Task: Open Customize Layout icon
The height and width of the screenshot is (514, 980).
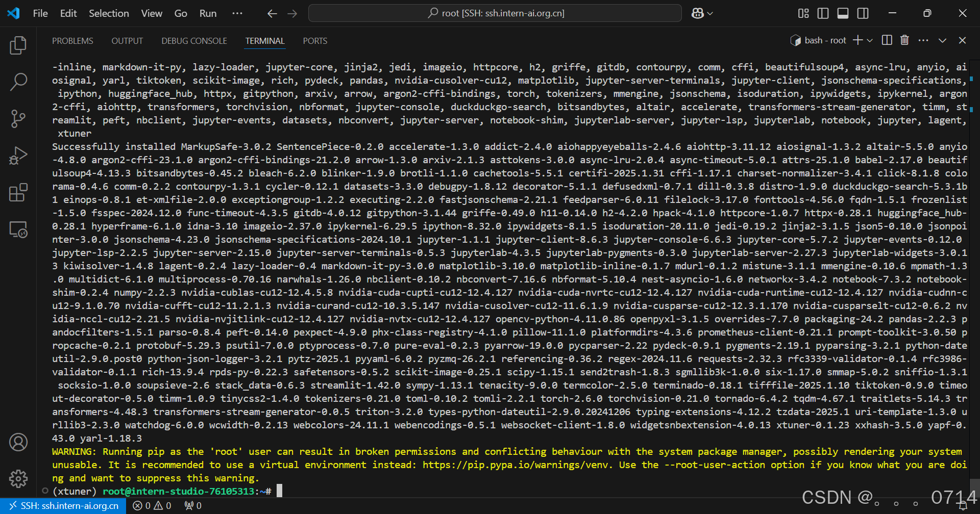Action: pyautogui.click(x=803, y=13)
